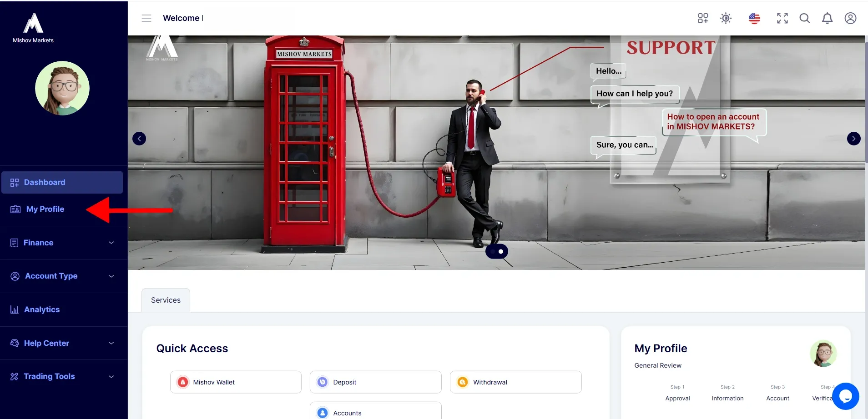The image size is (868, 419).
Task: Click the sidebar profile avatar picture
Action: point(62,88)
